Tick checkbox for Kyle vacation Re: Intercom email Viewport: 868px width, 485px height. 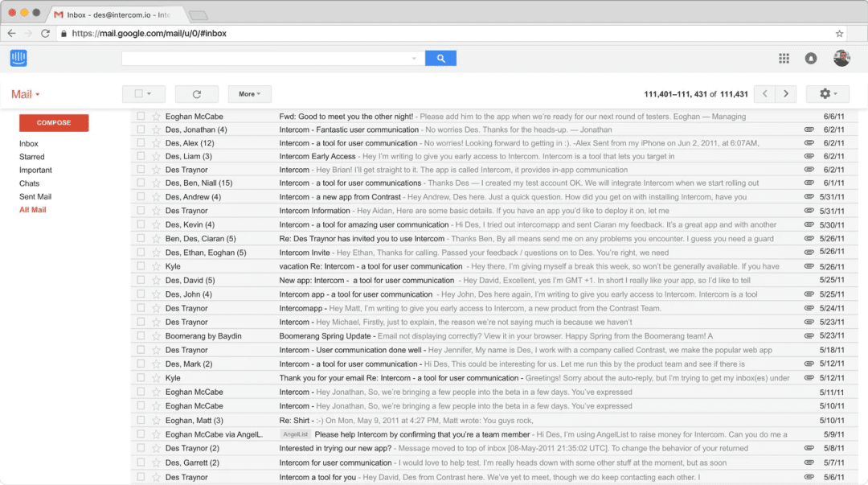pos(141,266)
